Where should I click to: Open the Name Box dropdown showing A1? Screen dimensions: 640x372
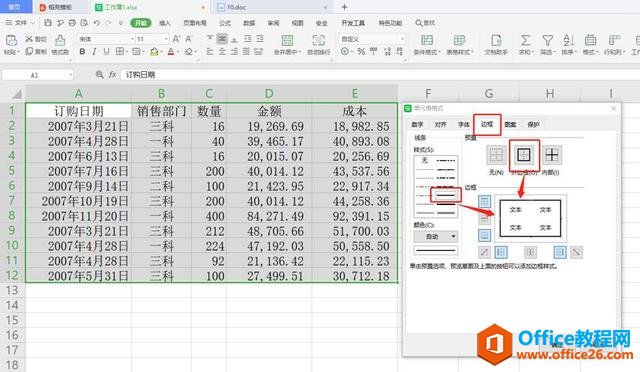pyautogui.click(x=71, y=75)
